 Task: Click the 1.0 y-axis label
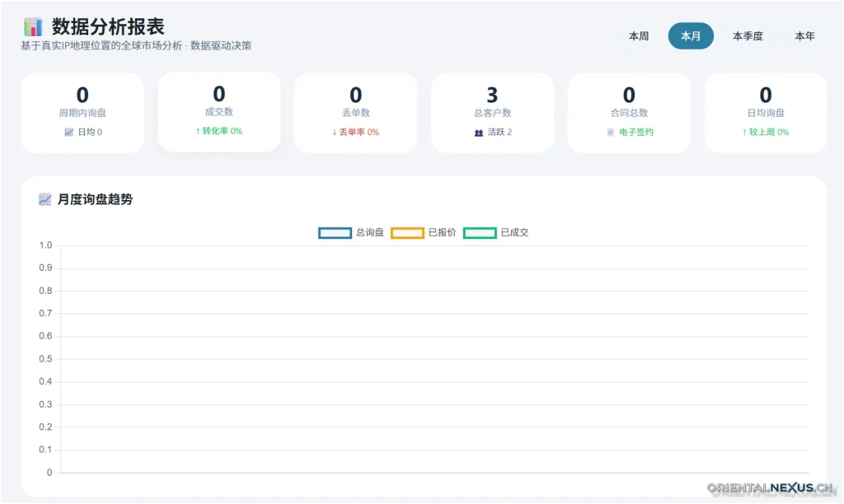(46, 245)
